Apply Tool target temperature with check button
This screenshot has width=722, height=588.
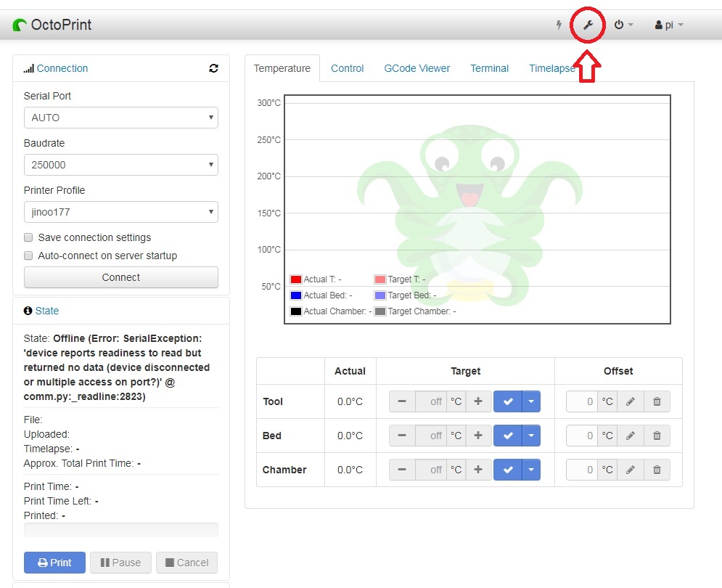pyautogui.click(x=508, y=401)
